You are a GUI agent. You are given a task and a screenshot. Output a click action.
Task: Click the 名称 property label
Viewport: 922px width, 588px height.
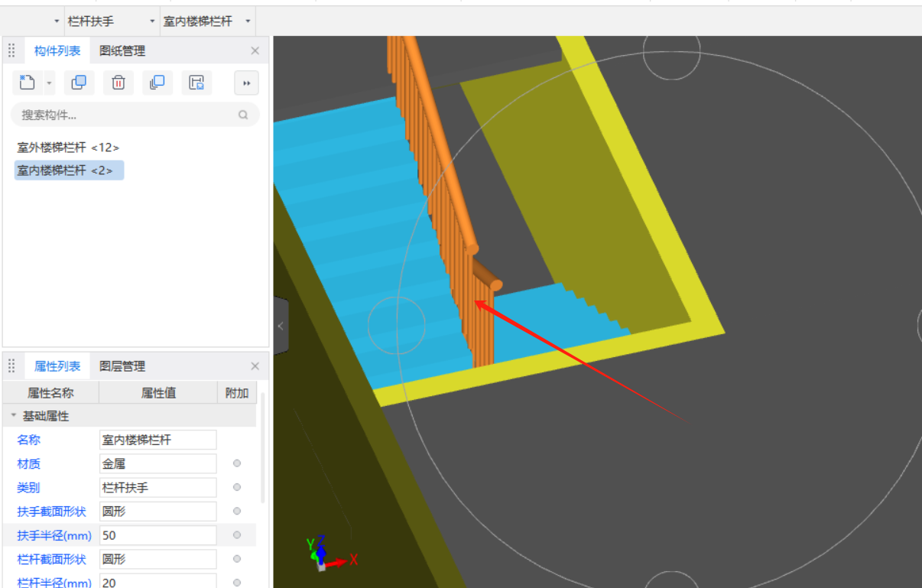pyautogui.click(x=29, y=440)
